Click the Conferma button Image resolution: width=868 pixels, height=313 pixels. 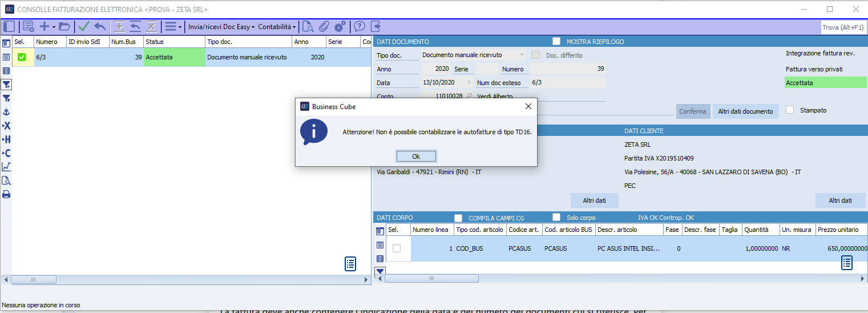pos(693,111)
